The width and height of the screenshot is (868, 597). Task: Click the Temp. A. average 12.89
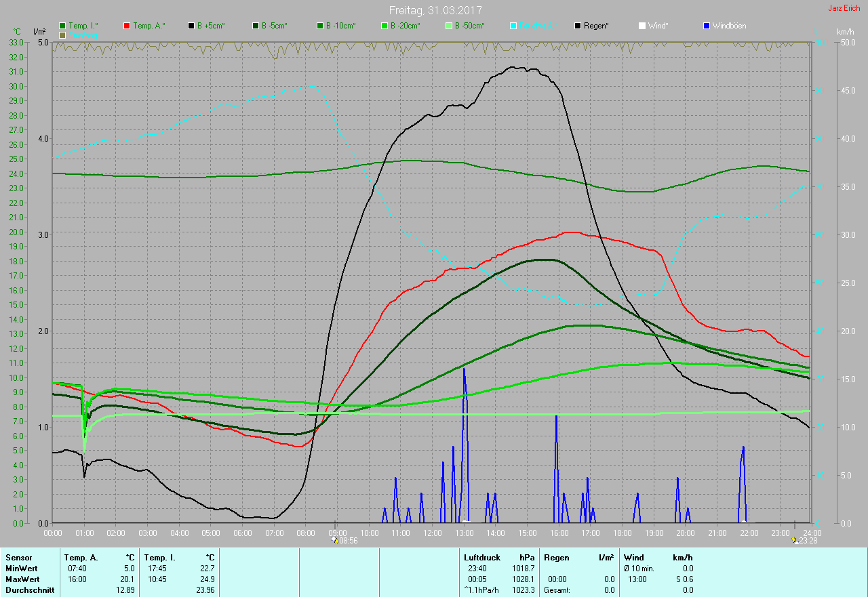coord(125,590)
